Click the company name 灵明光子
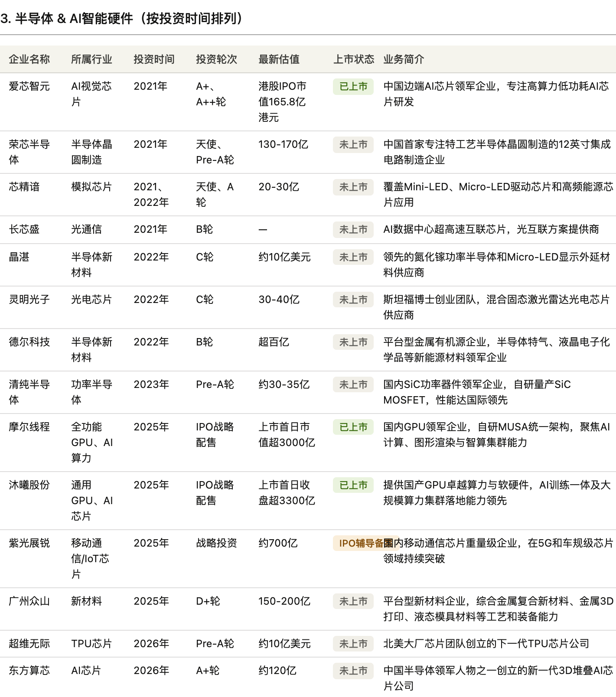 point(29,300)
